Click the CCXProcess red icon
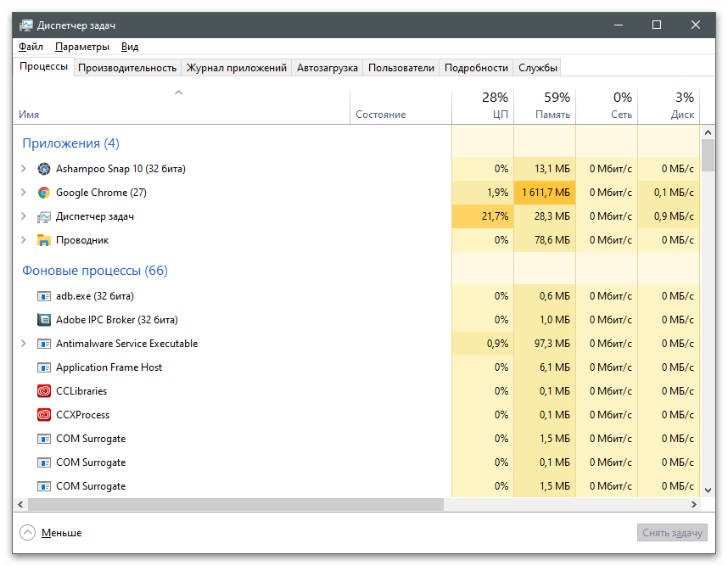The height and width of the screenshot is (566, 728). 44,415
